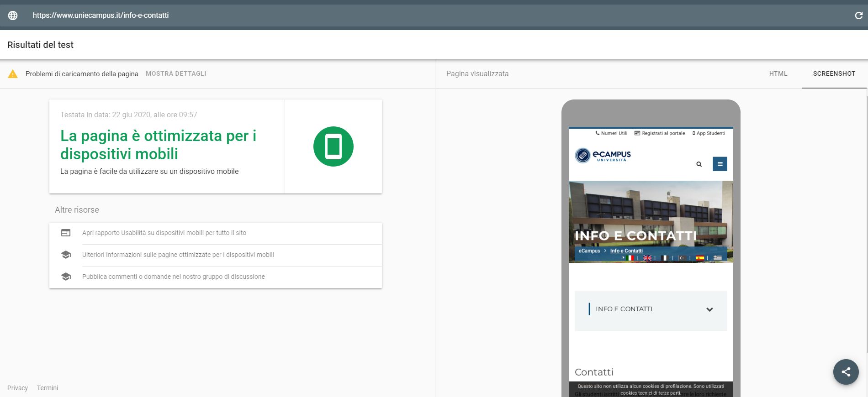
Task: Click the 'Testata in data: 22 giu 2020' text
Action: tap(129, 115)
